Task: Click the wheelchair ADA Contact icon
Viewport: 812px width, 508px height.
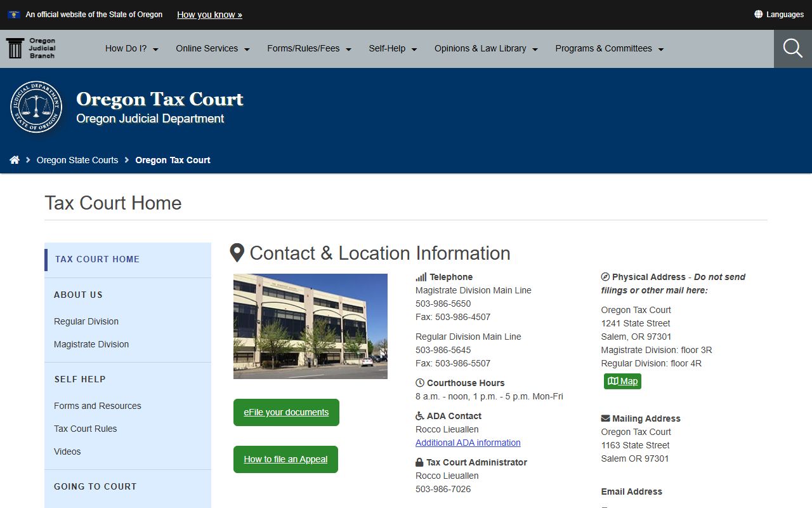Action: click(x=420, y=416)
